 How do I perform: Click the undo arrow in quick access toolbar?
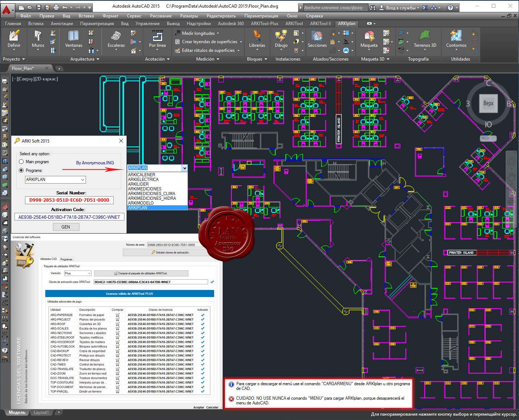click(x=65, y=7)
